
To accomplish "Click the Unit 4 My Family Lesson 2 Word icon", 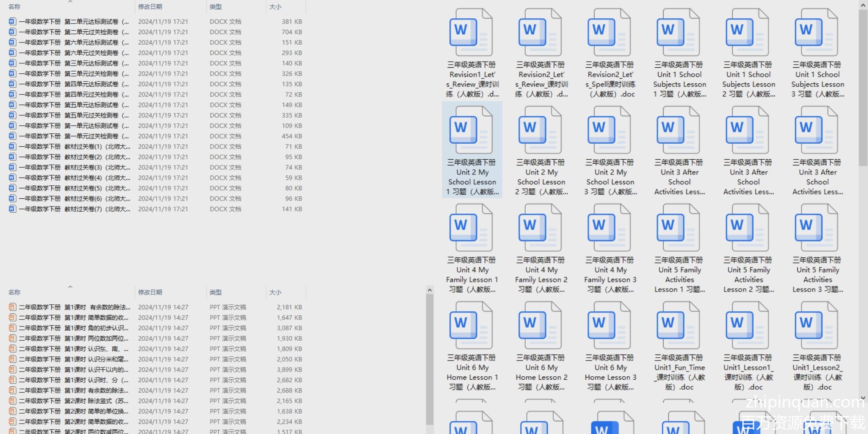I will click(x=540, y=228).
